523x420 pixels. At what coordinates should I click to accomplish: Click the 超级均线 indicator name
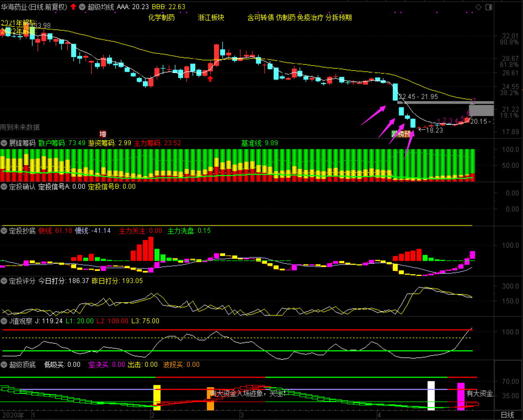(100, 7)
